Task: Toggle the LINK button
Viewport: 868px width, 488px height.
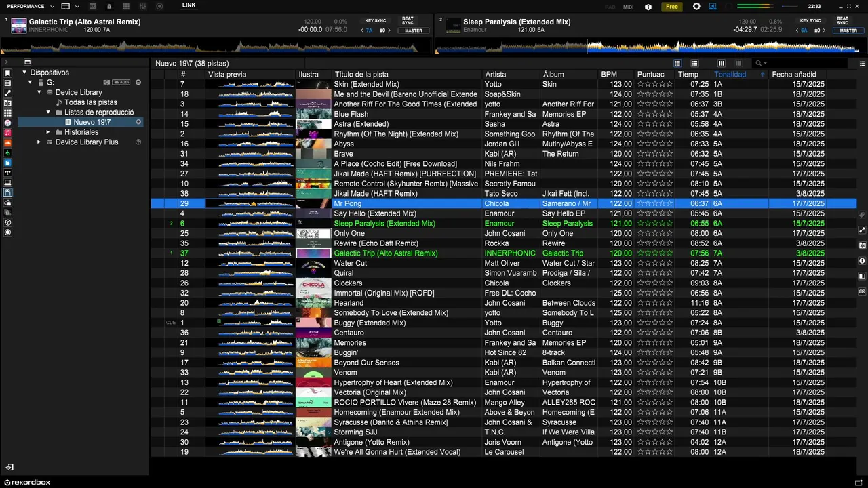Action: [x=189, y=5]
